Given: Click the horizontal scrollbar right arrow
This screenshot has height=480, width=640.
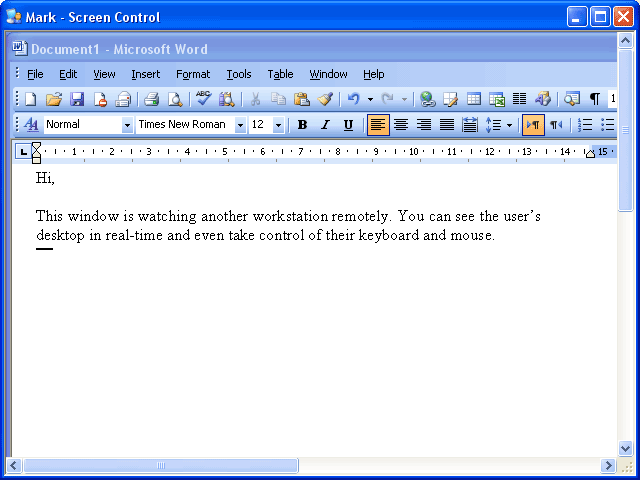Looking at the screenshot, I should 608,465.
